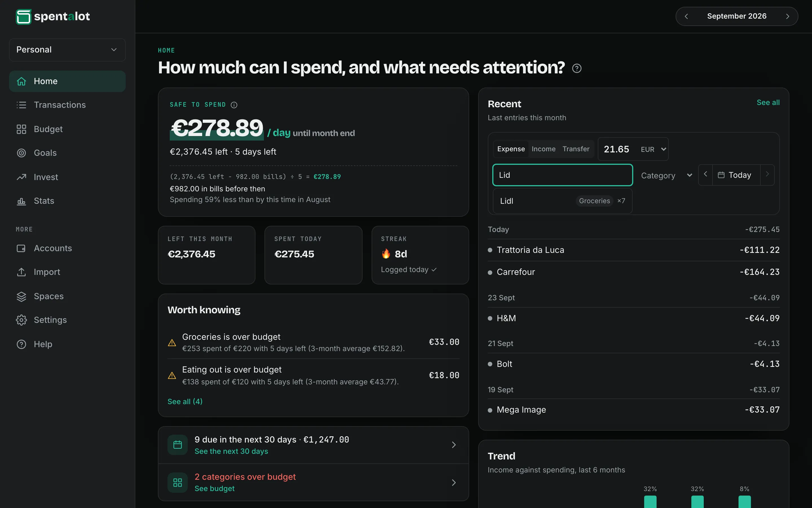Open the 2 categories over budget row
812x508 pixels.
pyautogui.click(x=313, y=483)
